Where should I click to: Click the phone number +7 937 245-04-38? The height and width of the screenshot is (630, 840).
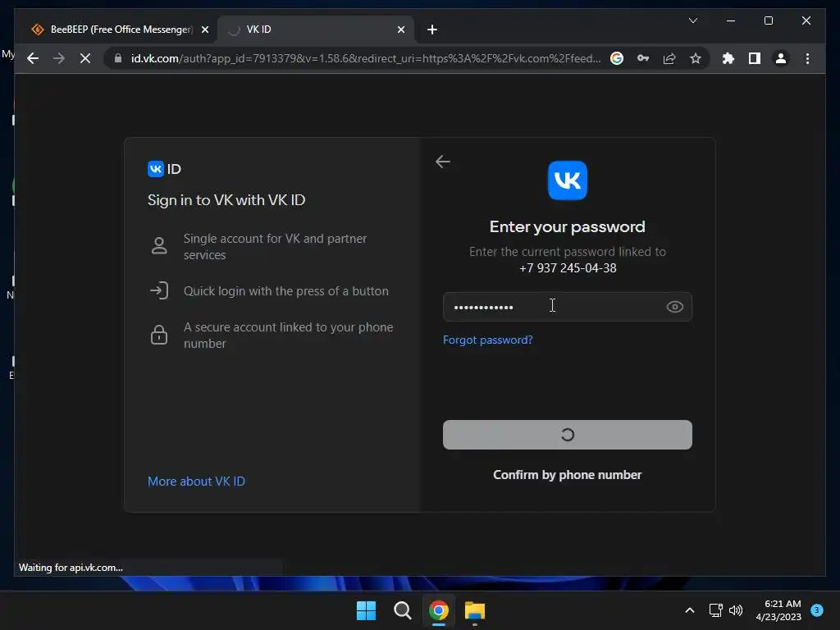568,268
